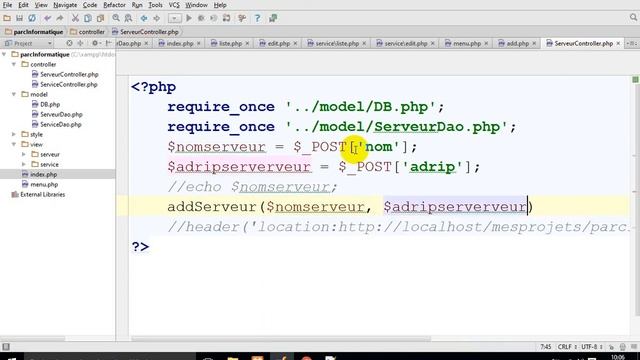Viewport: 640px width, 360px height.
Task: Select ServeurDao.php in project tree
Action: pos(57,115)
